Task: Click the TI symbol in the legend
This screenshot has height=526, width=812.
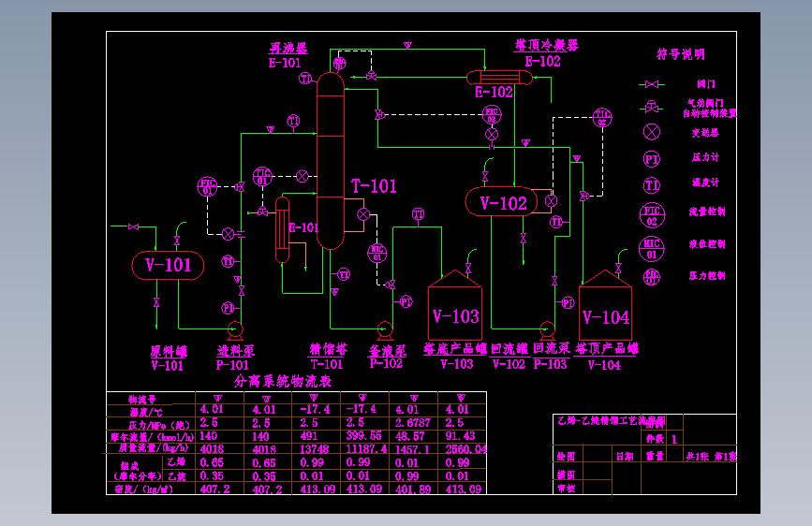Action: pos(652,185)
